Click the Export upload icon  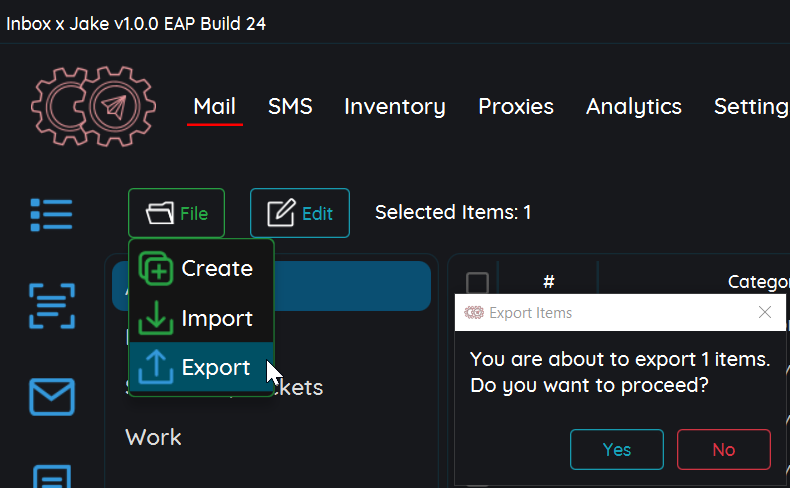click(155, 367)
